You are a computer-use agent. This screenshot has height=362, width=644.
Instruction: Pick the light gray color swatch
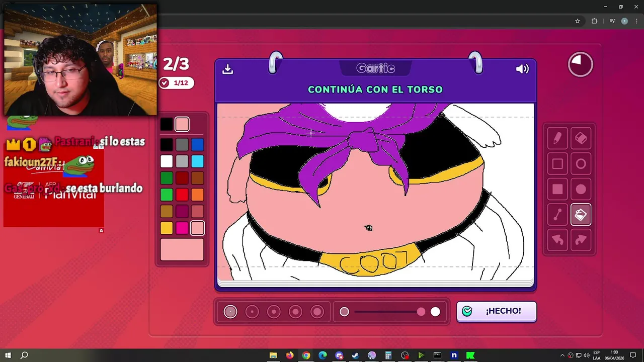point(182,161)
